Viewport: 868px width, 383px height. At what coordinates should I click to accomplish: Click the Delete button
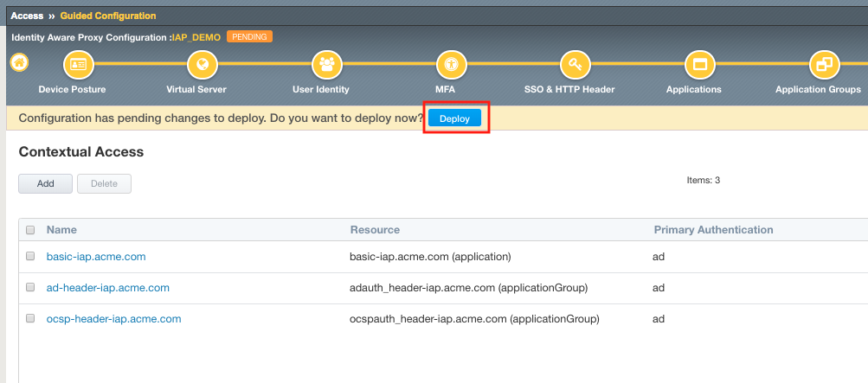click(x=104, y=183)
